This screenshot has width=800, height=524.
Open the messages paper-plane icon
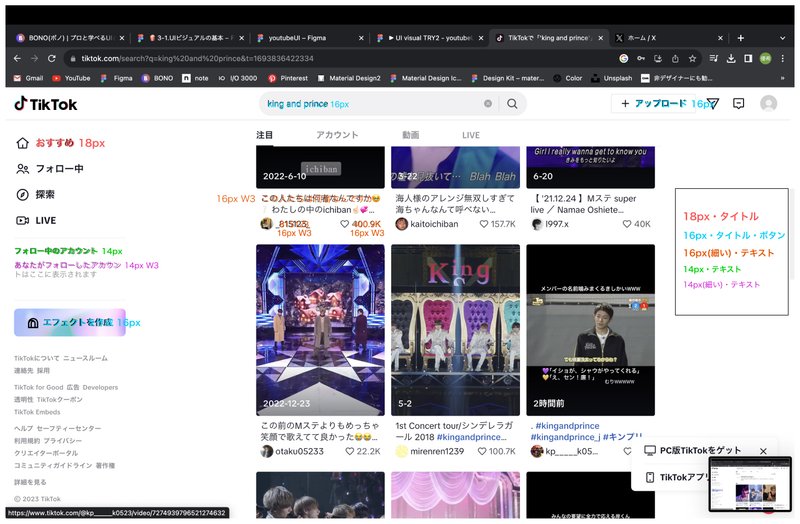tap(713, 104)
